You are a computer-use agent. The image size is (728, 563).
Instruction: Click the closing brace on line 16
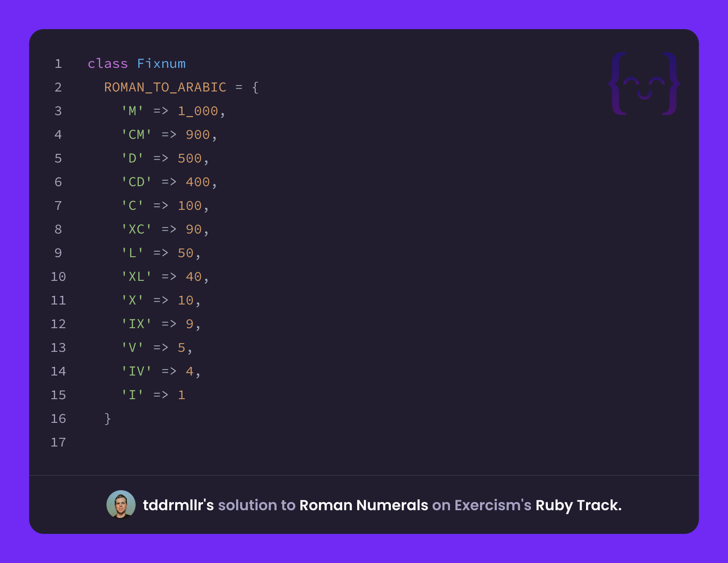[x=108, y=419]
